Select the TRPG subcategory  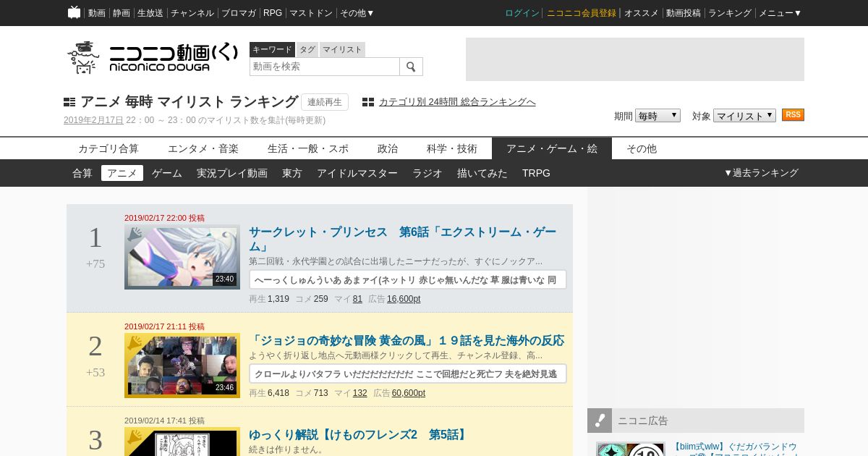536,173
